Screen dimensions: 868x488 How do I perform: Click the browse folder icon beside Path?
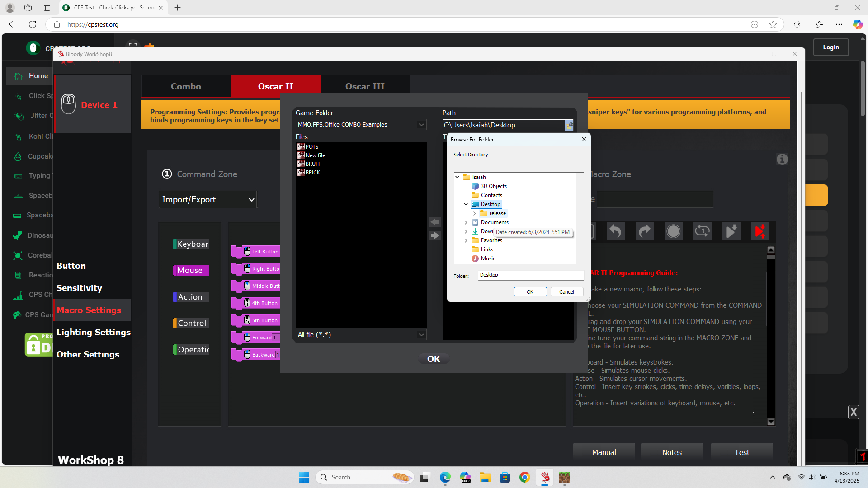pyautogui.click(x=569, y=125)
